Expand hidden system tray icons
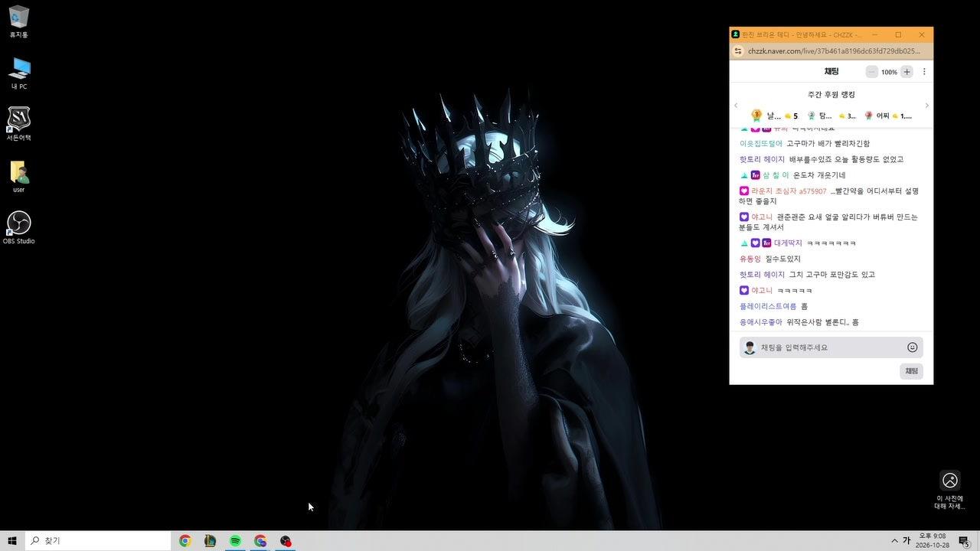The width and height of the screenshot is (980, 551). click(894, 541)
